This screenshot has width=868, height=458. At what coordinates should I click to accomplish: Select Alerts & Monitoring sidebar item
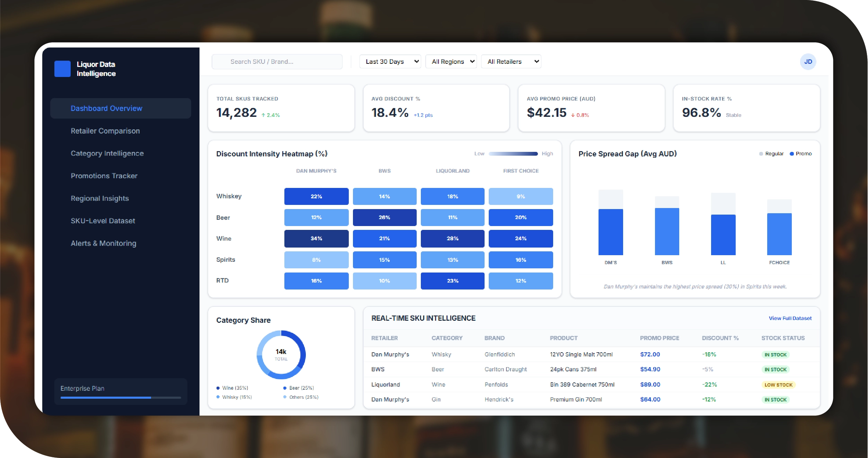click(103, 243)
